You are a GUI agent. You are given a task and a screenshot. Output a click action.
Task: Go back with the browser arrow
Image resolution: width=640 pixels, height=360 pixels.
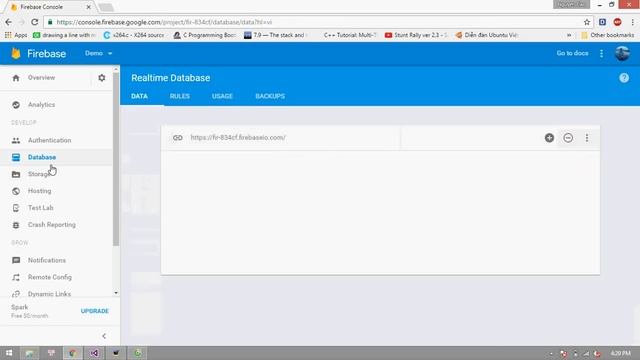9,22
